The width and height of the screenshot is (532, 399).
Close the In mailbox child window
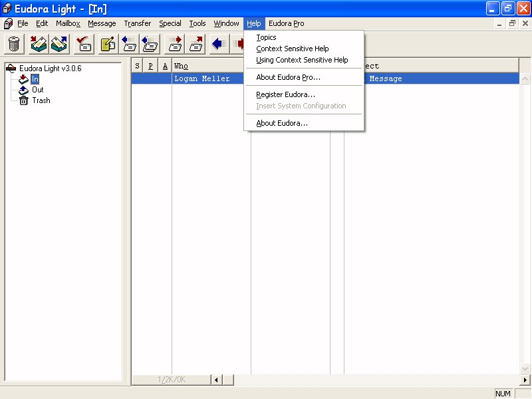pos(525,23)
